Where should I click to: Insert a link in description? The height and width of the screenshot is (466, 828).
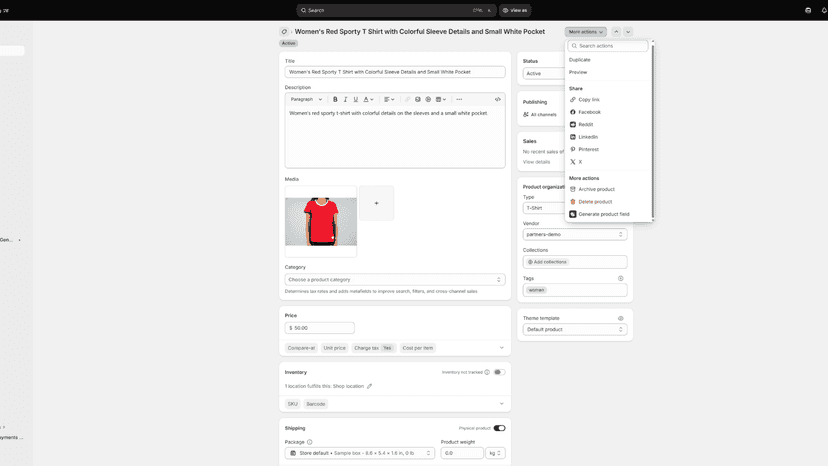[407, 99]
